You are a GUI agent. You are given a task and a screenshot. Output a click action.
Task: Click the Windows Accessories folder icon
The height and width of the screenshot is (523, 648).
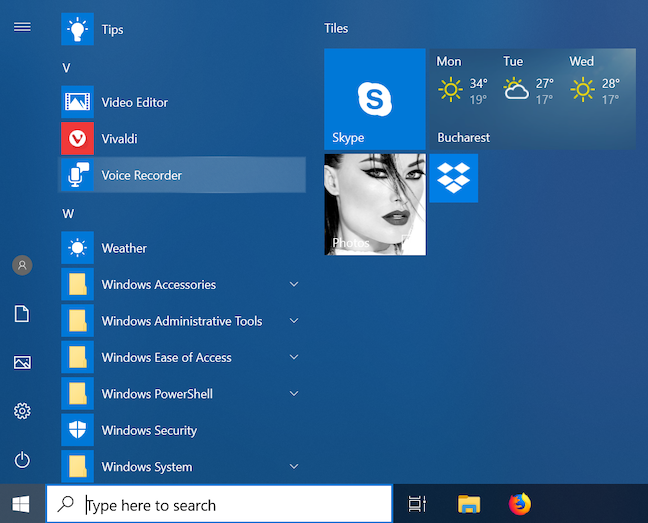(77, 284)
